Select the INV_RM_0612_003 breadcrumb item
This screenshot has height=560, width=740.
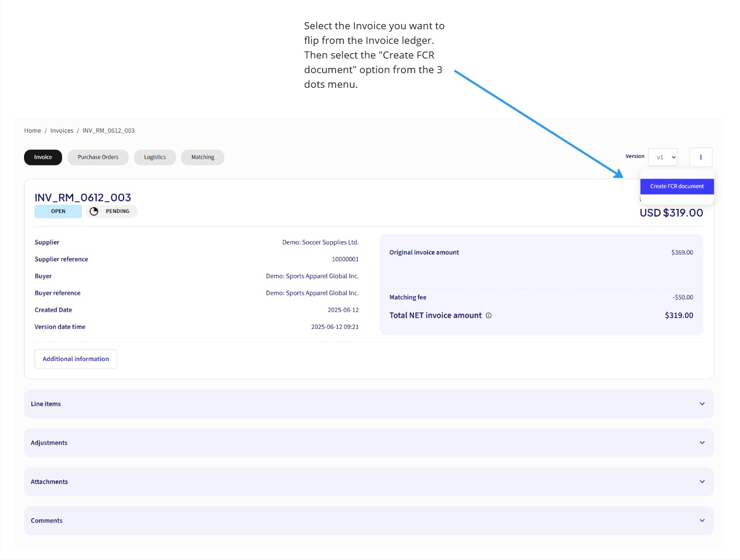click(108, 130)
